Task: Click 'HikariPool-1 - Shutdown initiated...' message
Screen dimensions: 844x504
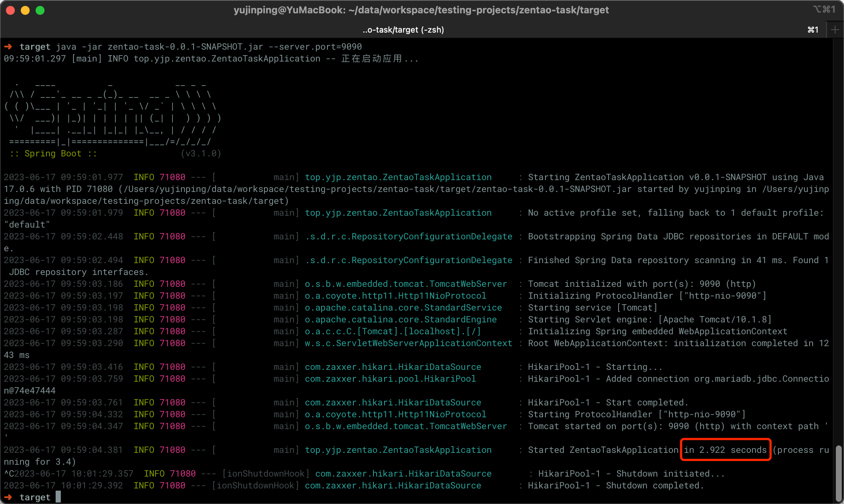Action: pyautogui.click(x=632, y=474)
